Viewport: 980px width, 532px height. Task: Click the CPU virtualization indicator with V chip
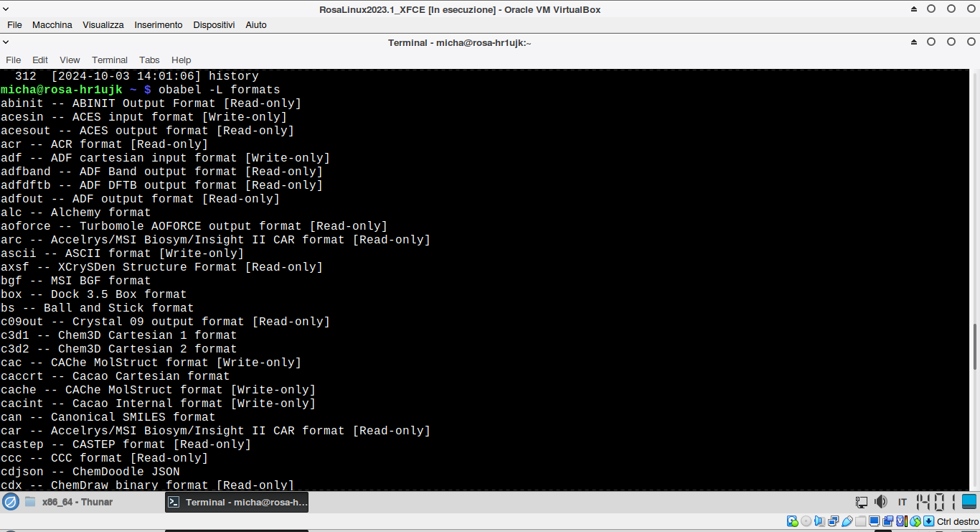point(902,521)
